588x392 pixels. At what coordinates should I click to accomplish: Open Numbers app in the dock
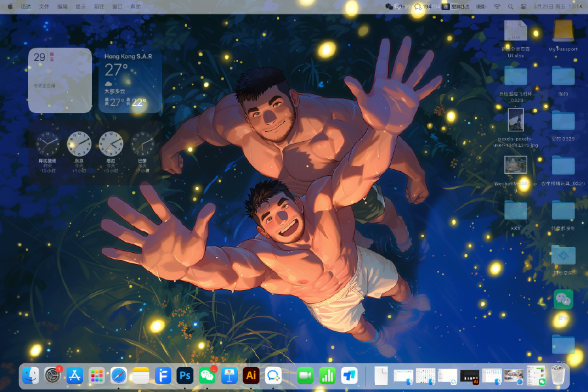327,376
